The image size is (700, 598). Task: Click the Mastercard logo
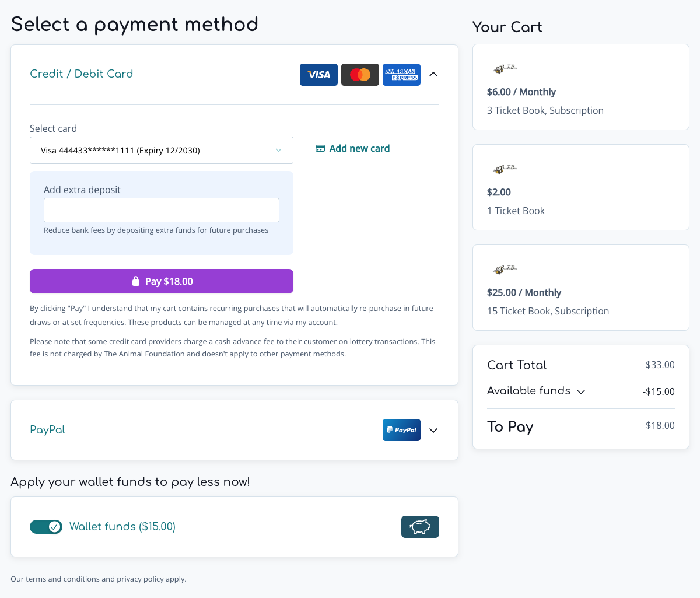(x=360, y=75)
